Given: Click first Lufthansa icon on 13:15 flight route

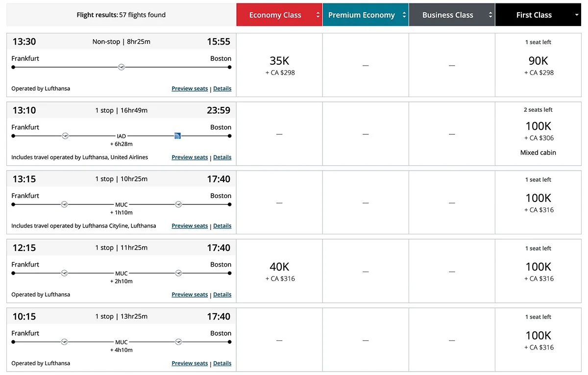Looking at the screenshot, I should coord(64,204).
